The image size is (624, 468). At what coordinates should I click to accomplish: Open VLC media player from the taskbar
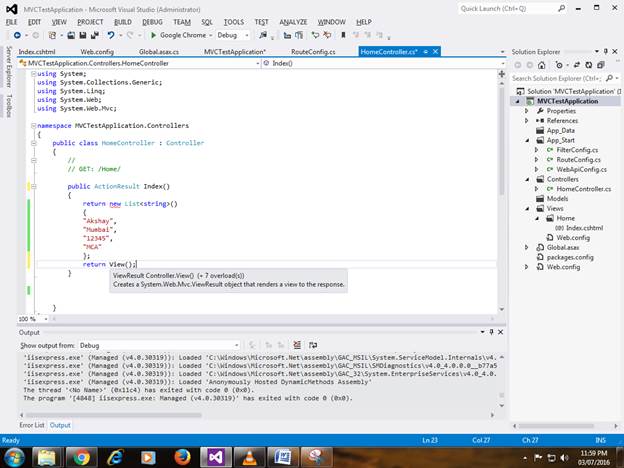[x=250, y=457]
